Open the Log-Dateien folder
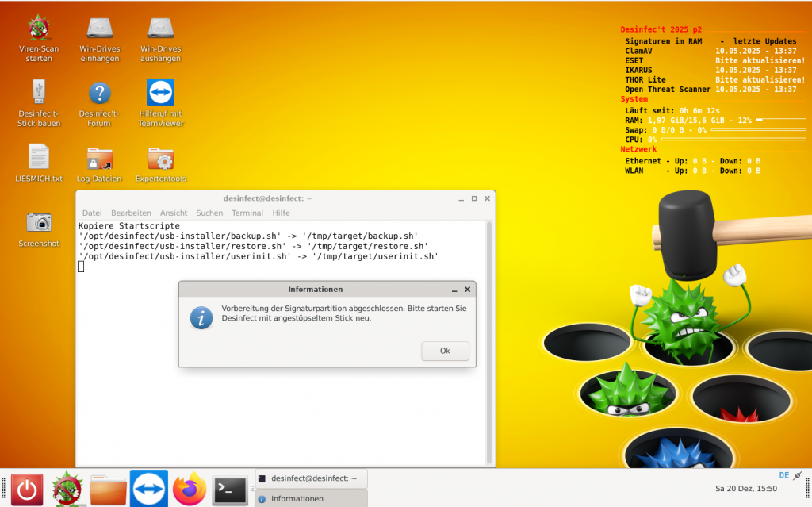The width and height of the screenshot is (812, 507). (x=99, y=159)
